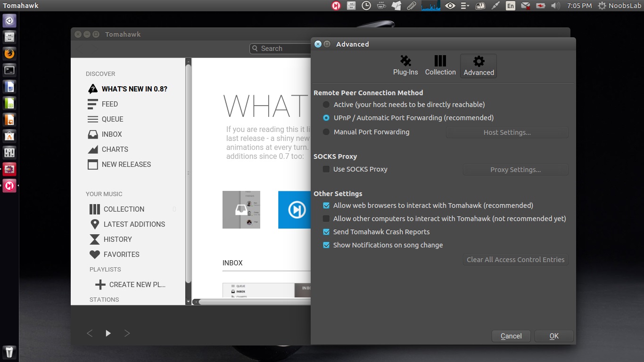
Task: Enable the Use SOCKS Proxy checkbox
Action: point(326,169)
